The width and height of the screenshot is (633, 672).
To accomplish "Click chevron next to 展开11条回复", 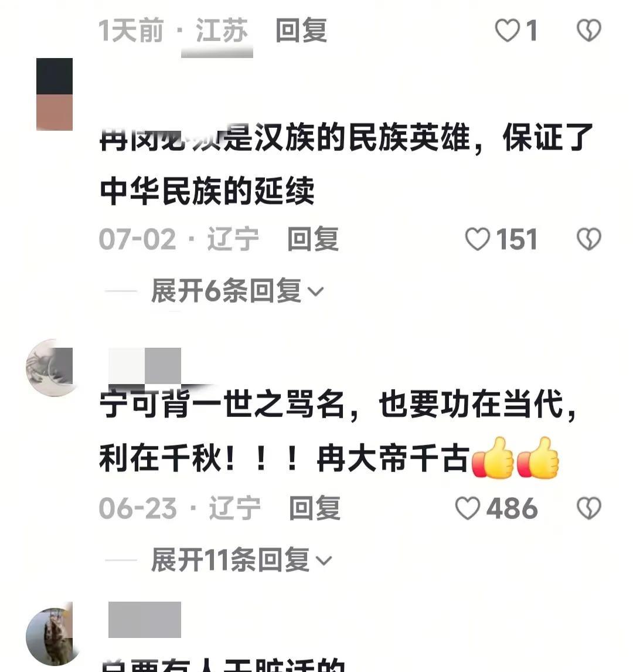I will coord(324,561).
